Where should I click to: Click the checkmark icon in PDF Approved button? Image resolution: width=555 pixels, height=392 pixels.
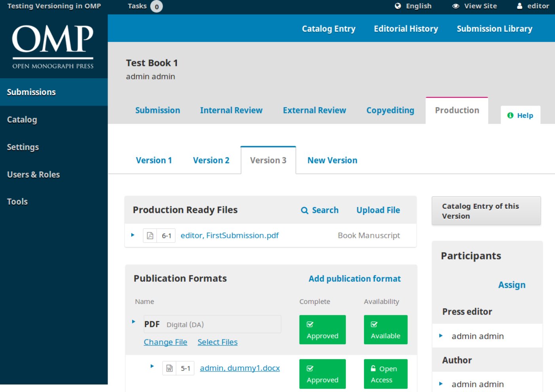[x=310, y=324]
